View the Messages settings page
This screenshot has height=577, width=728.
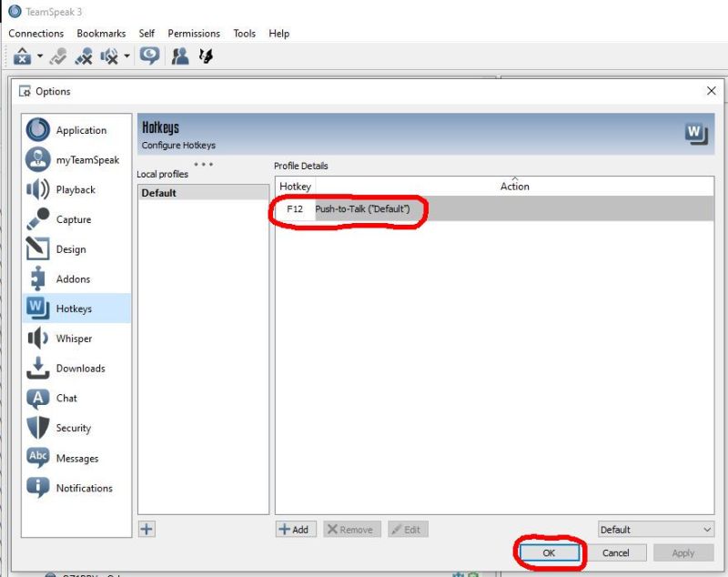(76, 458)
